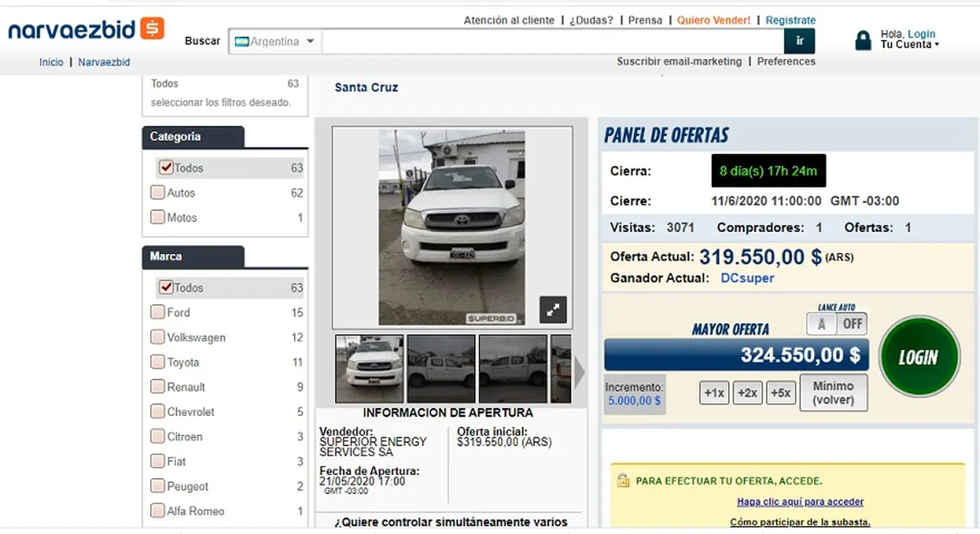This screenshot has width=980, height=534.
Task: Check the Citroen brand checkbox
Action: pos(158,436)
